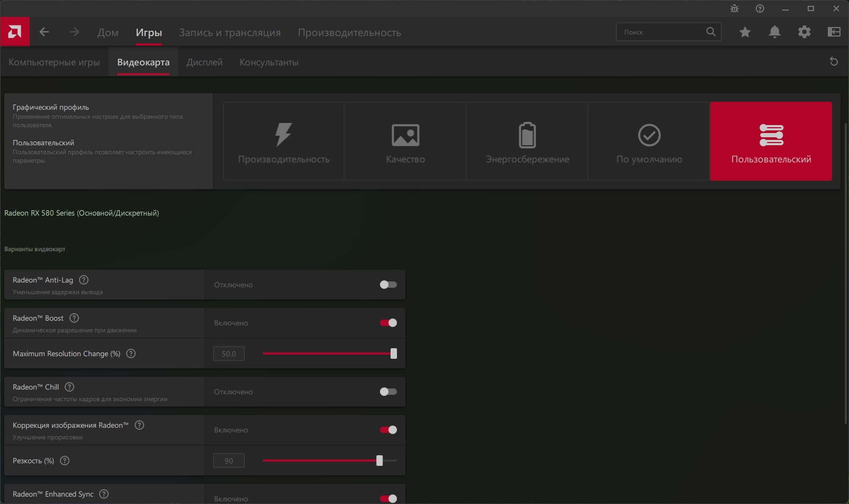Click the reset arrow icon below toolbar
Viewport: 849px width, 504px height.
tap(834, 61)
